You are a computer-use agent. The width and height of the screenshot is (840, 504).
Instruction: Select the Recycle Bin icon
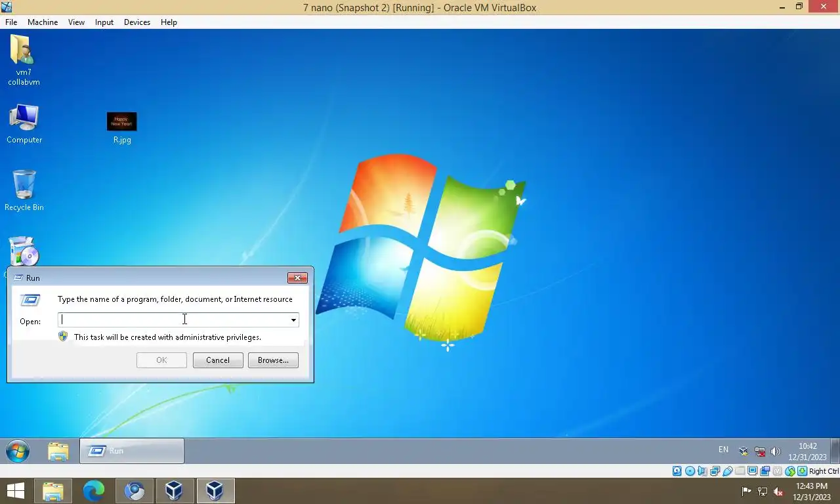(24, 190)
